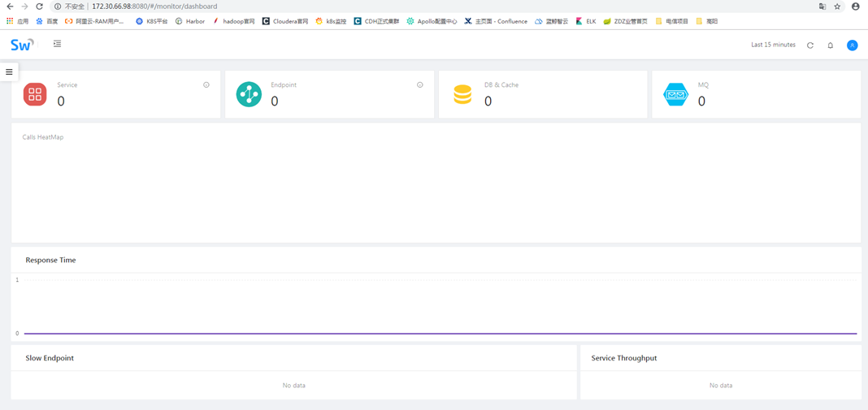The image size is (868, 410).
Task: Open the Last 15 minutes time range picker
Action: point(773,45)
